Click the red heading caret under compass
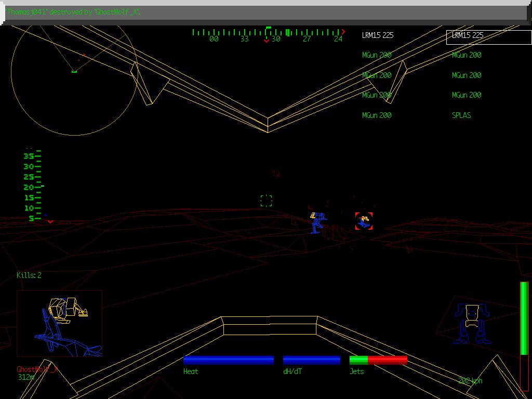Viewport: 532px width, 399px height. point(267,41)
